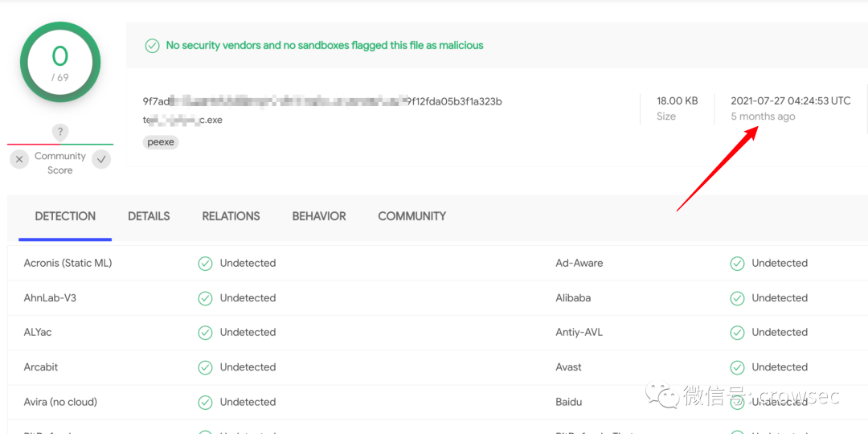
Task: Click the checkmark upvote community score button
Action: click(101, 159)
